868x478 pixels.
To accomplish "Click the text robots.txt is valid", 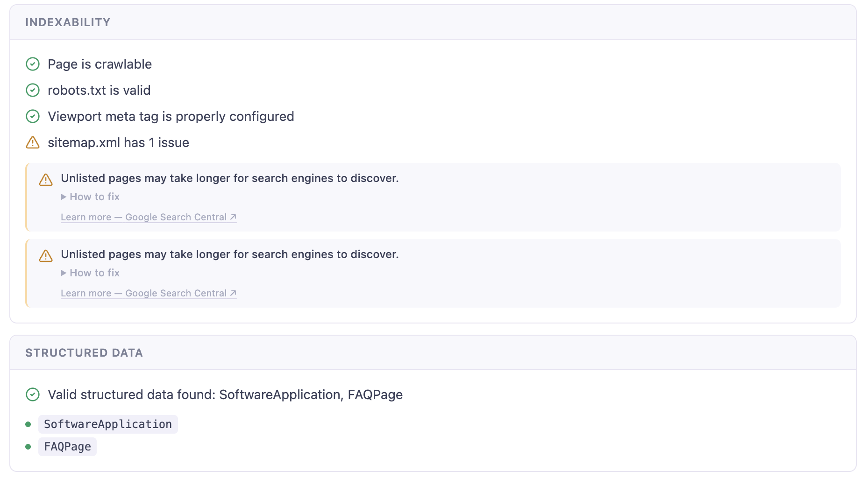I will pos(99,90).
